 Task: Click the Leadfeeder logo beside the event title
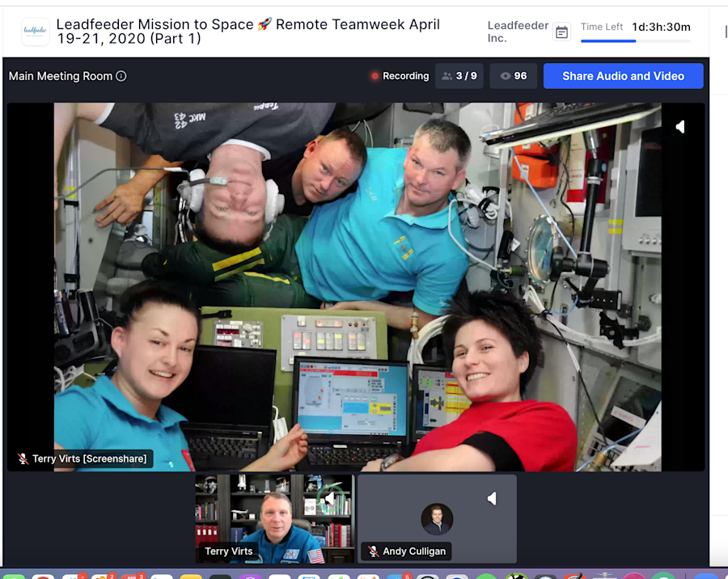click(x=36, y=32)
